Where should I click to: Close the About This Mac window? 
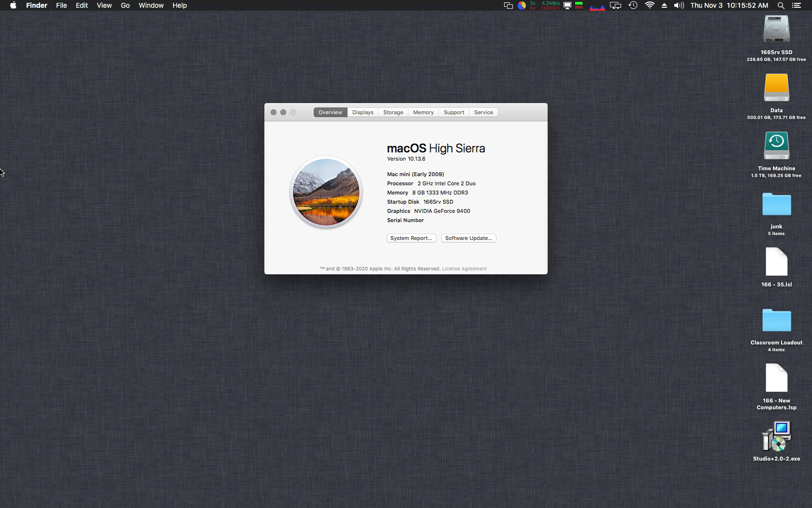(274, 112)
